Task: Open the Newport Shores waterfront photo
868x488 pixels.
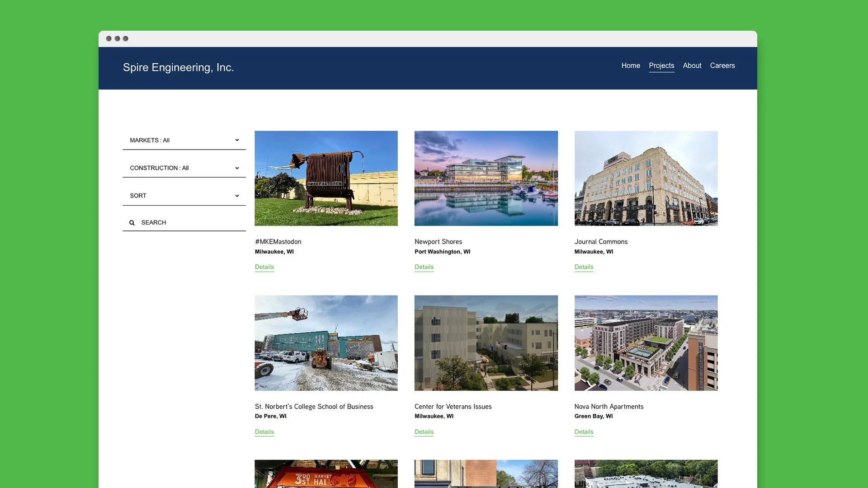Action: [486, 178]
